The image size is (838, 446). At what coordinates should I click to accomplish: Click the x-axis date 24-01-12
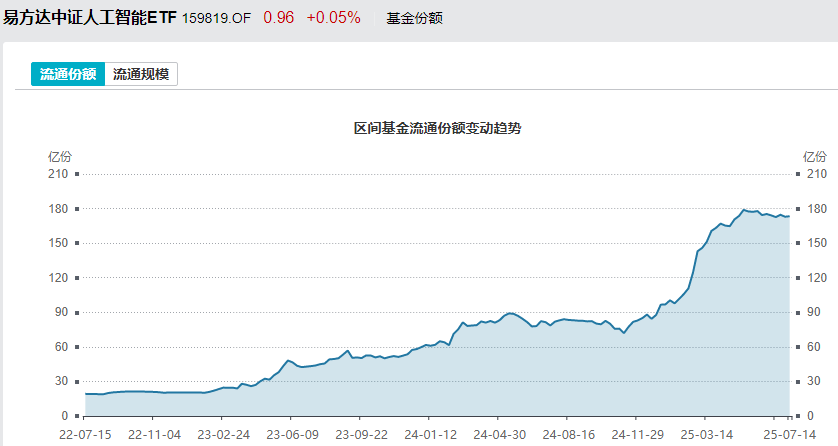(x=430, y=435)
